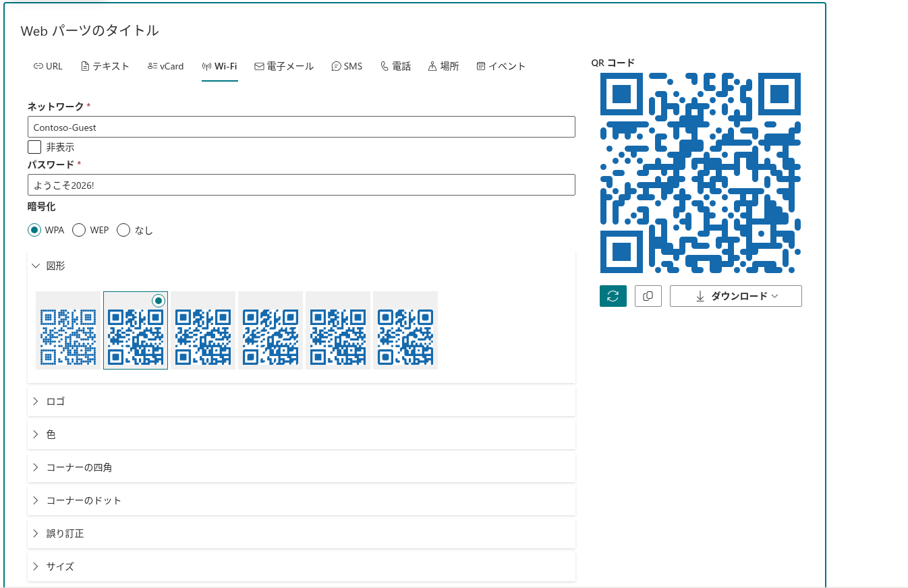Image resolution: width=908 pixels, height=588 pixels.
Task: Set encryption to なし
Action: tap(123, 230)
